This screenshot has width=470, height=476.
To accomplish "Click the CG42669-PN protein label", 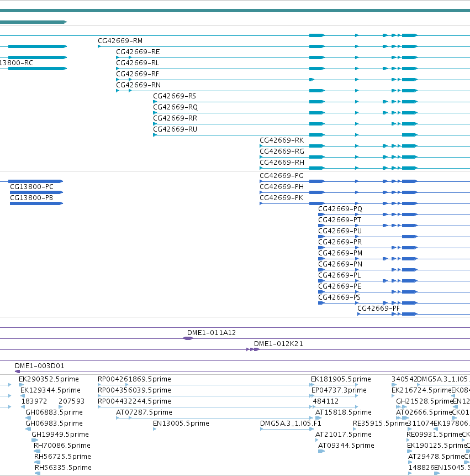I will point(340,264).
